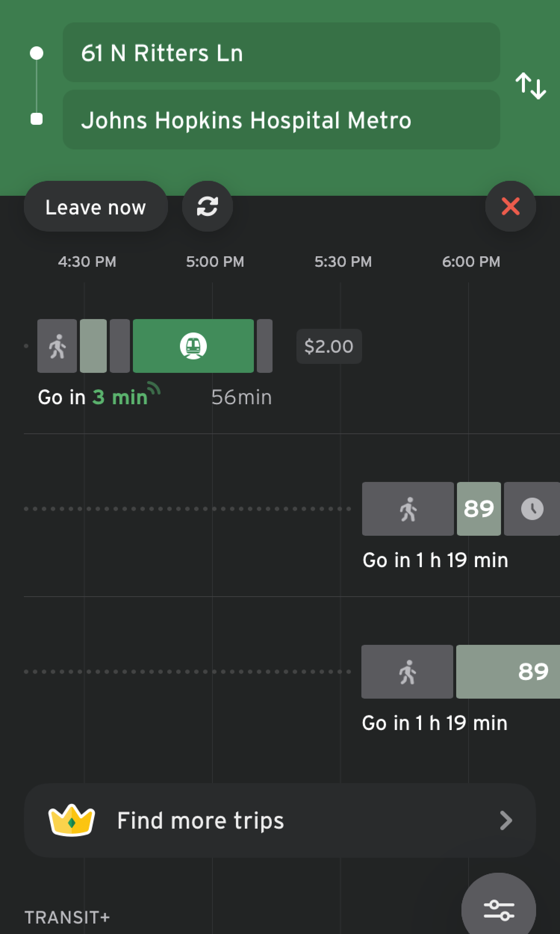Screen dimensions: 560x934
Task: Expand Find more trips chevron
Action: coord(505,820)
